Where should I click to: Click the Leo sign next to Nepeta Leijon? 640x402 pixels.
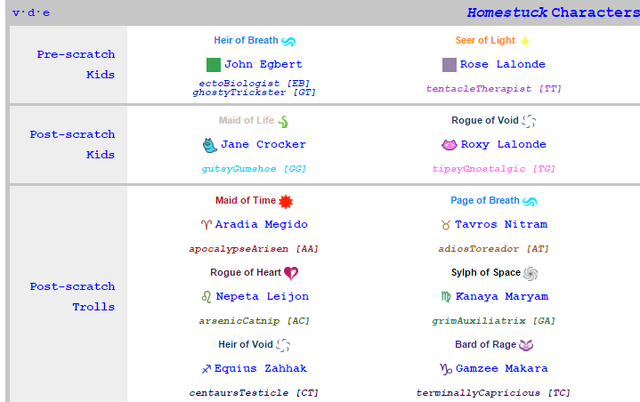click(207, 297)
